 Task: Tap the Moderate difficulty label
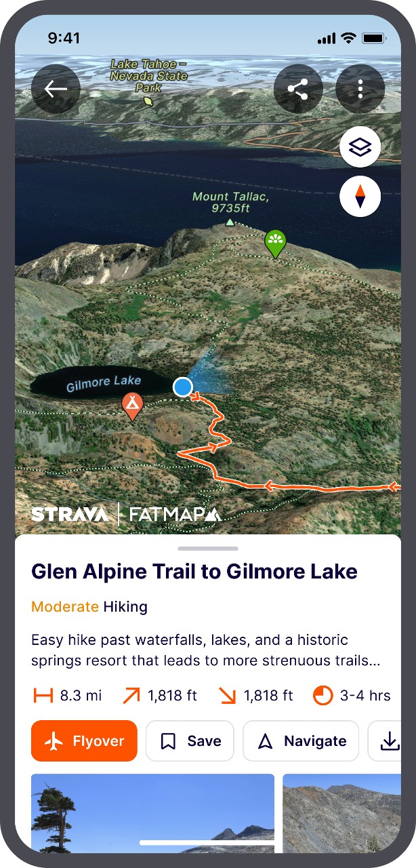[x=65, y=606]
